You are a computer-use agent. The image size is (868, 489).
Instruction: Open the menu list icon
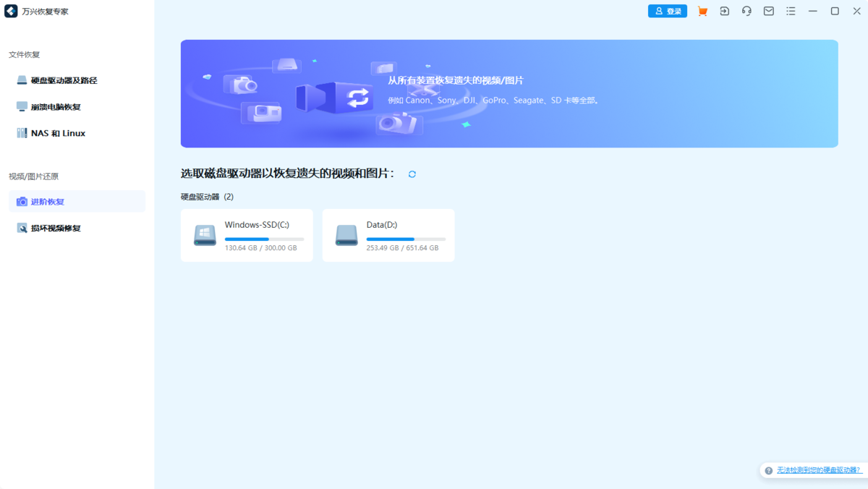coord(791,11)
